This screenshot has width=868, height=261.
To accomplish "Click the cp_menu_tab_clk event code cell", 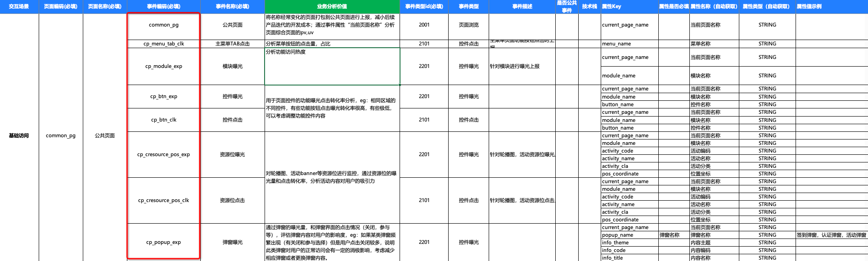I will [x=164, y=44].
